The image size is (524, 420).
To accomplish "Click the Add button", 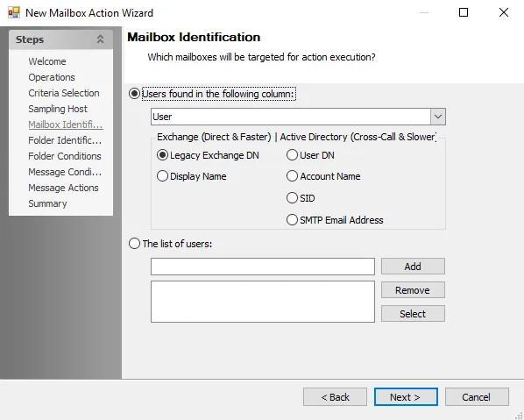I will [413, 267].
